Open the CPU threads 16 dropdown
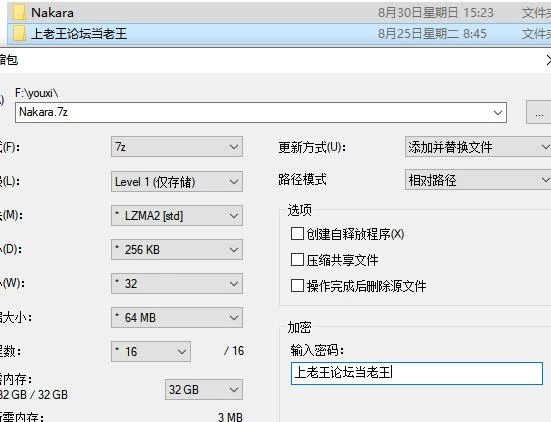The image size is (551, 422). point(151,351)
